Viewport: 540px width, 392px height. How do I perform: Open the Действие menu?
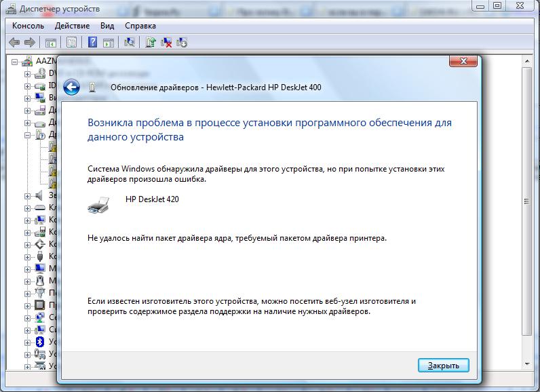click(73, 26)
